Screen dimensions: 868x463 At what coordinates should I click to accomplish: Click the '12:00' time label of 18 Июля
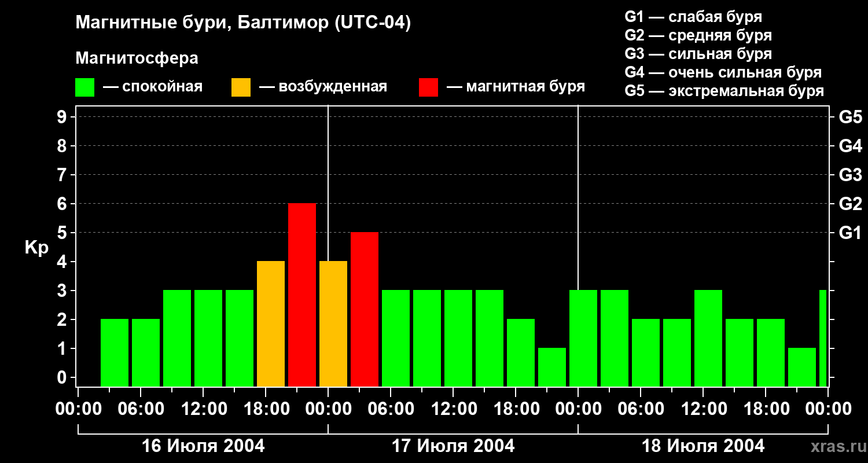point(703,409)
